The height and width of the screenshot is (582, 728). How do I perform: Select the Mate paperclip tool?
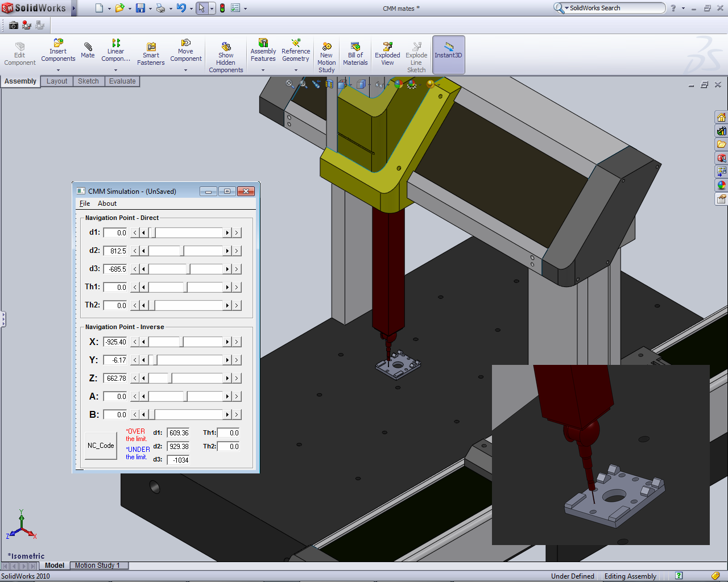[x=88, y=49]
